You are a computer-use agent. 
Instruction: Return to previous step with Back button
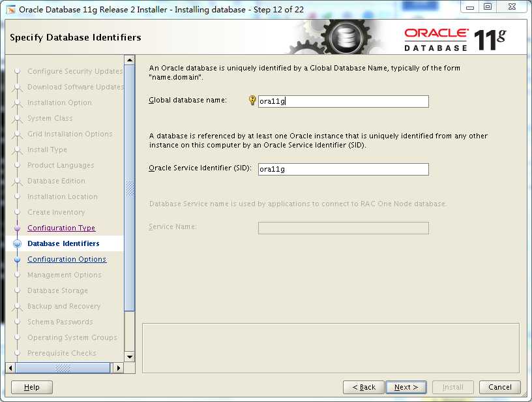tap(364, 387)
